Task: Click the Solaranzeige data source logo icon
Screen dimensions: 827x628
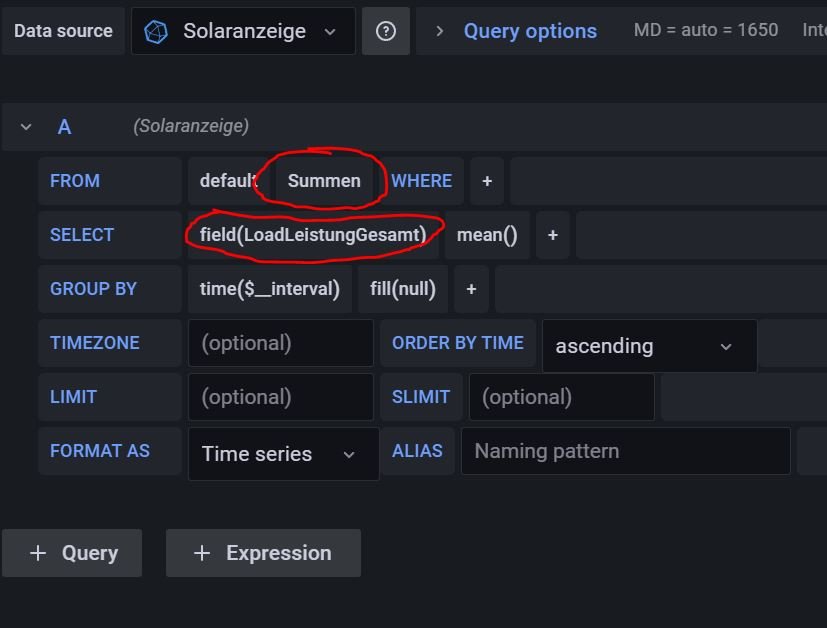Action: coord(156,32)
